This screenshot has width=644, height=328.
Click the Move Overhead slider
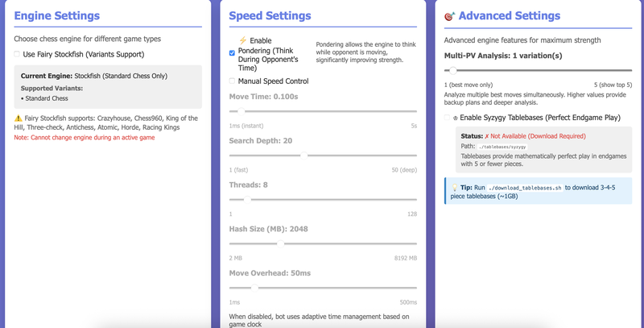click(x=323, y=287)
